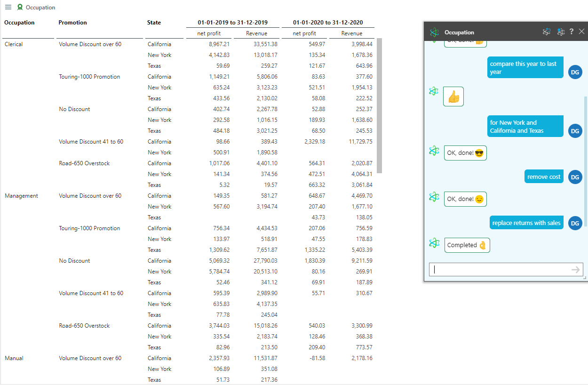Click the 2020 net profit subheader
The width and height of the screenshot is (588, 386).
click(x=304, y=33)
